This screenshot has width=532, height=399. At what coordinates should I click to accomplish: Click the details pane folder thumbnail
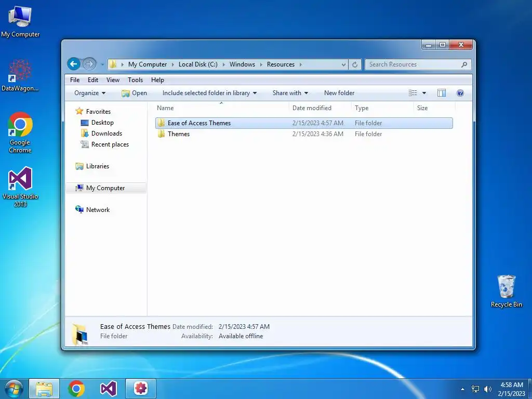(x=80, y=334)
